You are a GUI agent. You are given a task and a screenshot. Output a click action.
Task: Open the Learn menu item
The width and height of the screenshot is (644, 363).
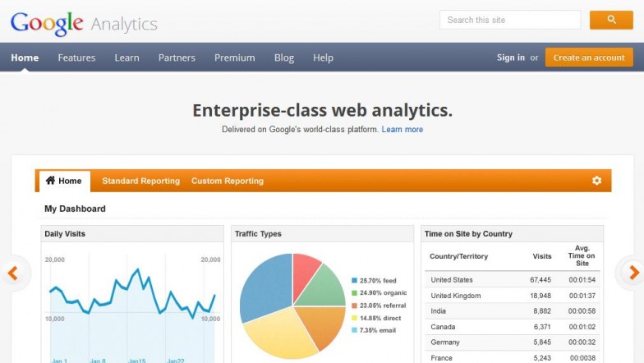(x=126, y=57)
